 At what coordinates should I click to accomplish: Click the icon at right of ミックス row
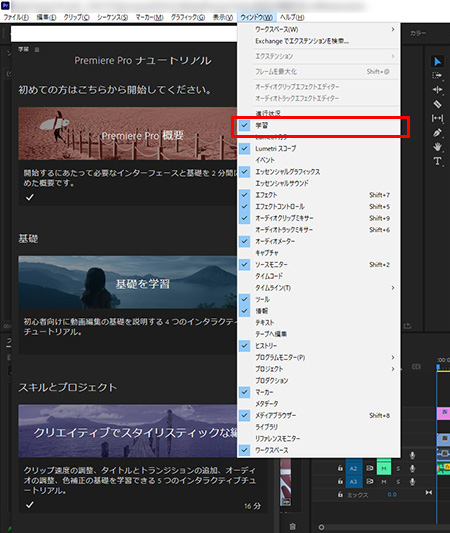click(x=429, y=493)
